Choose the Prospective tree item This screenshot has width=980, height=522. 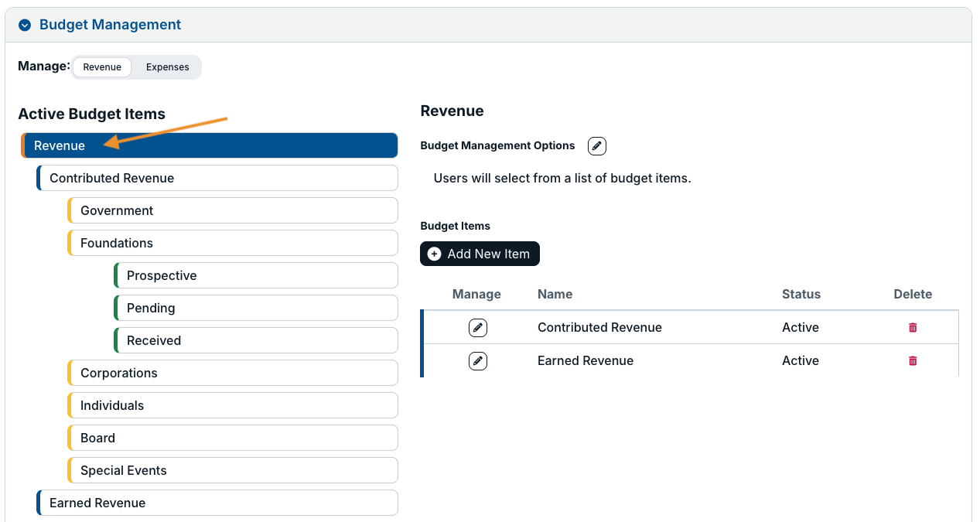pyautogui.click(x=256, y=275)
